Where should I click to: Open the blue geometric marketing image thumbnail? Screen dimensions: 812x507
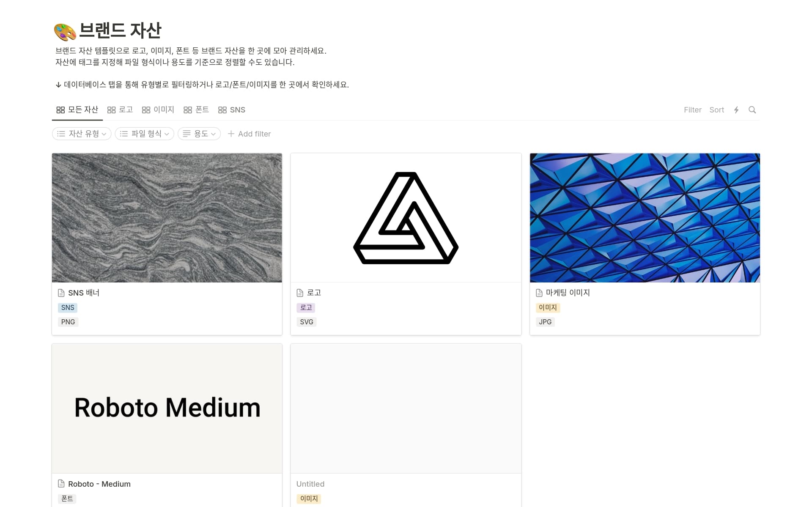tap(645, 218)
